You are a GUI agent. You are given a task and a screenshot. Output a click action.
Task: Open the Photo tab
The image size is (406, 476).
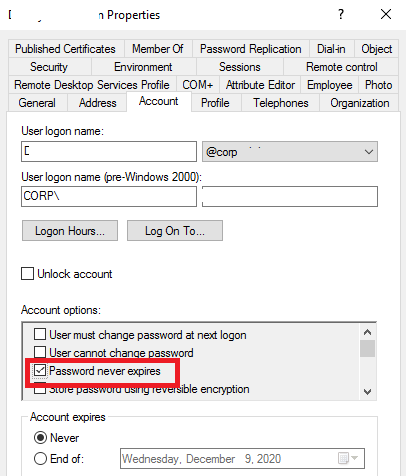pos(378,85)
